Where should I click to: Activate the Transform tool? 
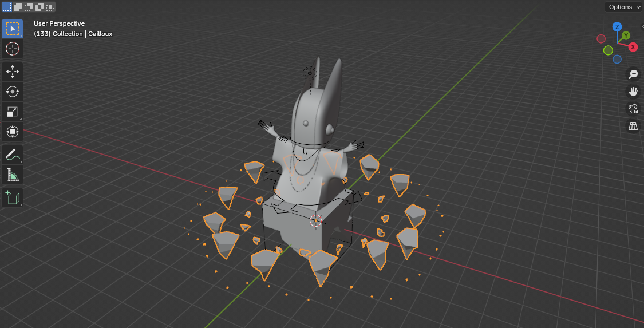13,132
